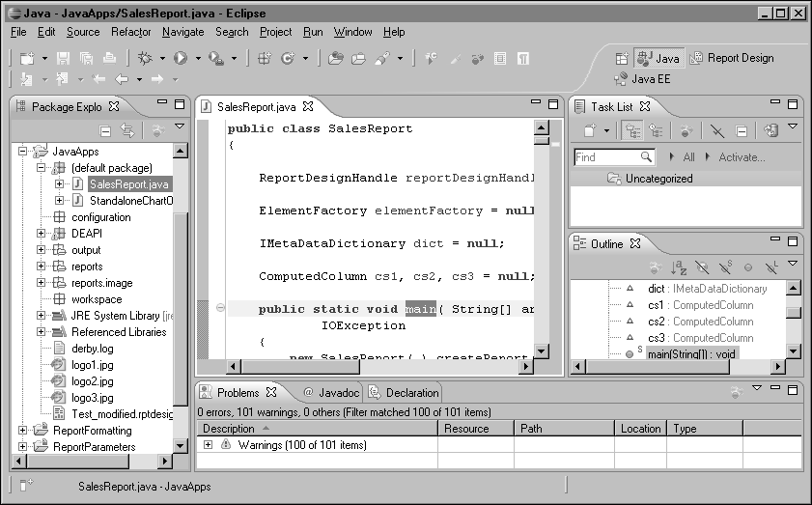812x505 pixels.
Task: Click the Open Perspective icon
Action: pyautogui.click(x=622, y=59)
